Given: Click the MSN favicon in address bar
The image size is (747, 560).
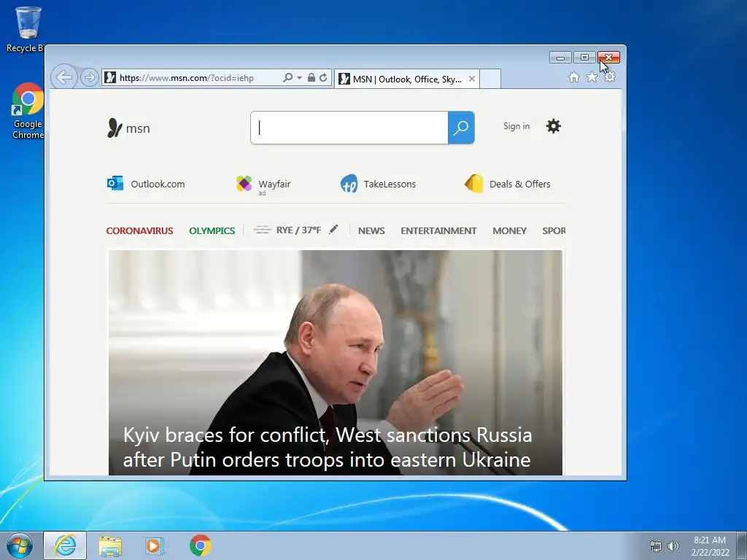Looking at the screenshot, I should 110,77.
